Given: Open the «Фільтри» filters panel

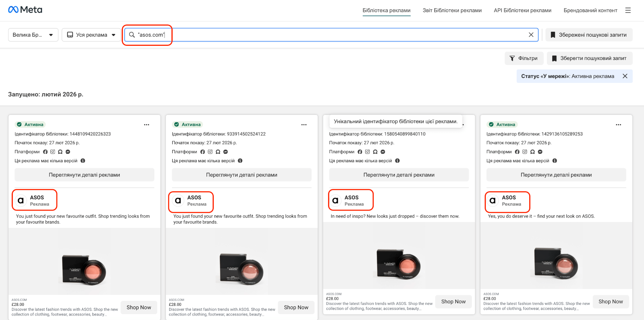Looking at the screenshot, I should 524,58.
